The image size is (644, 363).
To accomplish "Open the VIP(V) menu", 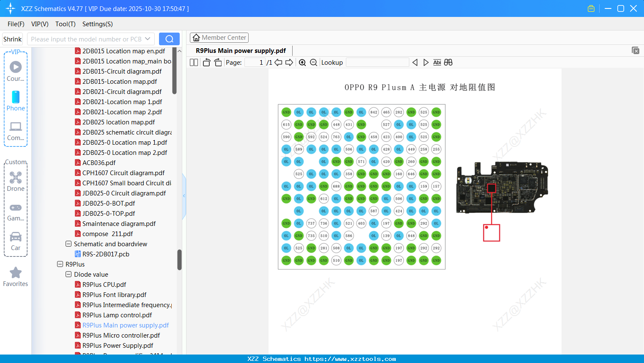I will [x=40, y=24].
